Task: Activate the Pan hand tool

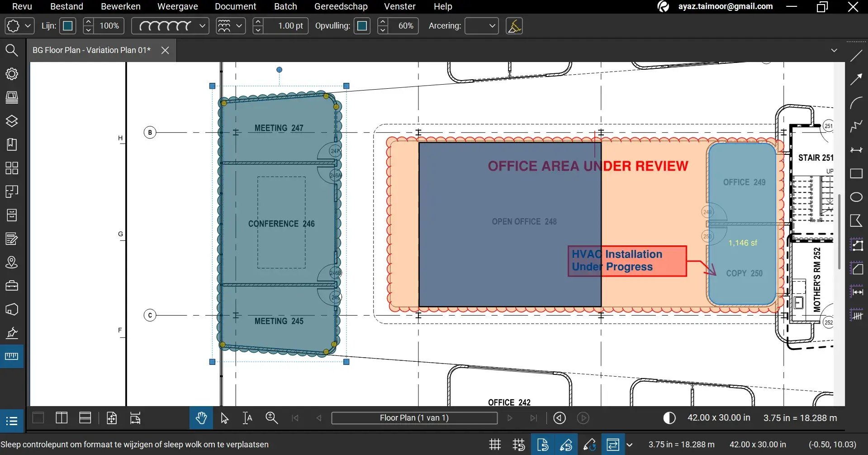Action: pos(201,418)
